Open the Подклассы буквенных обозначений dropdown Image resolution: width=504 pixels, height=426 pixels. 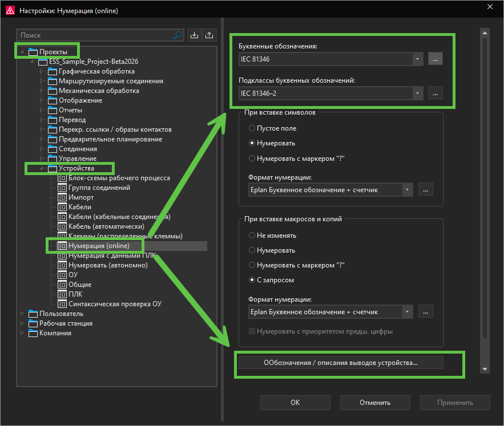[418, 93]
